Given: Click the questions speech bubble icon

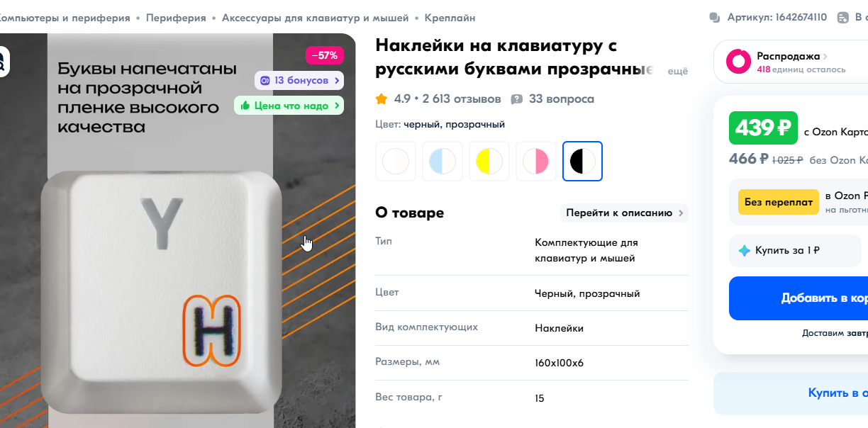Looking at the screenshot, I should pos(517,99).
